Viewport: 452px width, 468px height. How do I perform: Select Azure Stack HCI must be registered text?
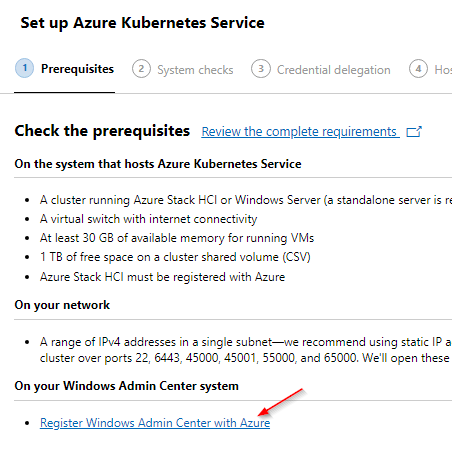pyautogui.click(x=162, y=277)
